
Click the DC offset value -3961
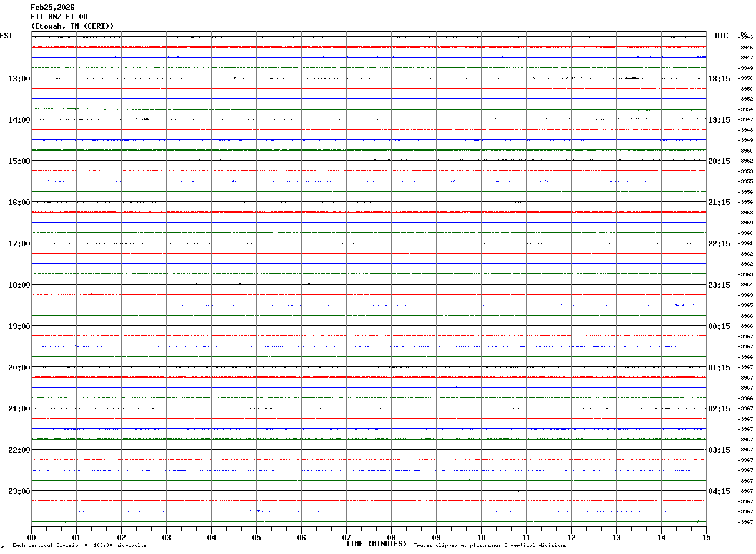745,243
